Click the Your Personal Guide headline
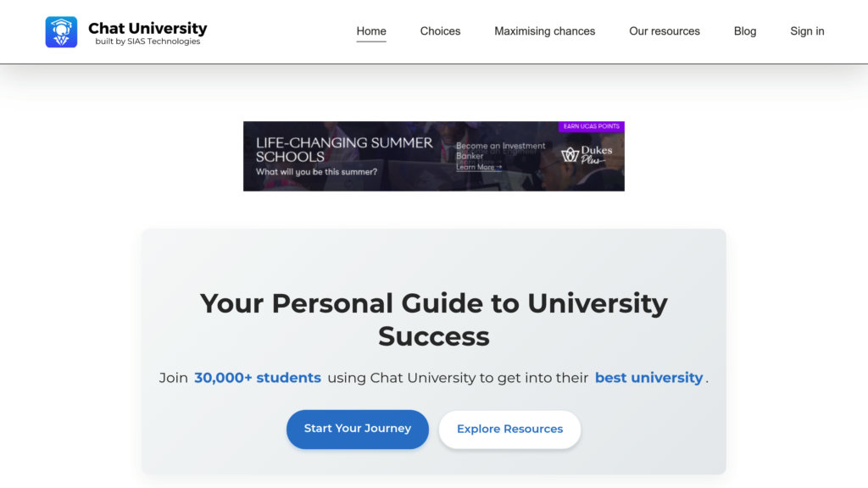868x488 pixels. [x=434, y=319]
